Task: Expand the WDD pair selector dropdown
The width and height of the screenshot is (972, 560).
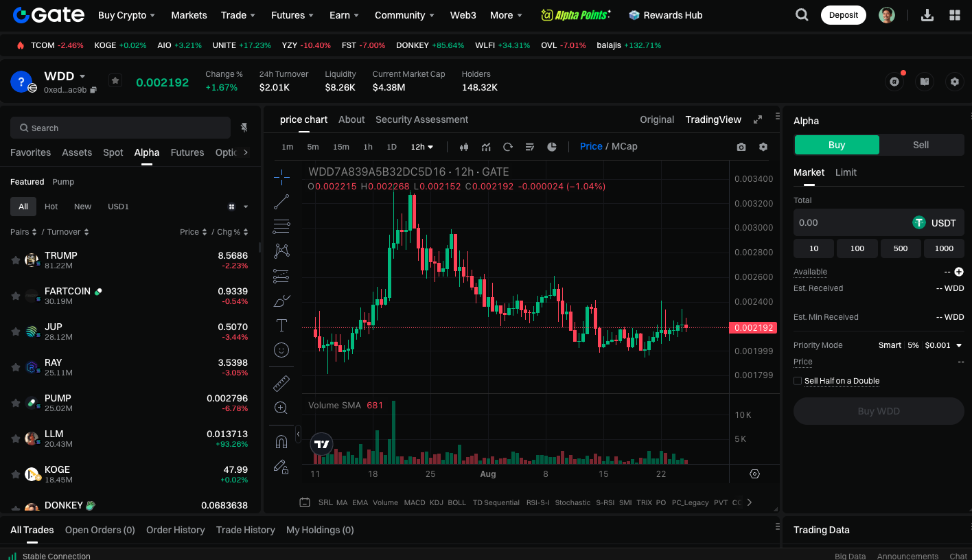Action: 82,76
